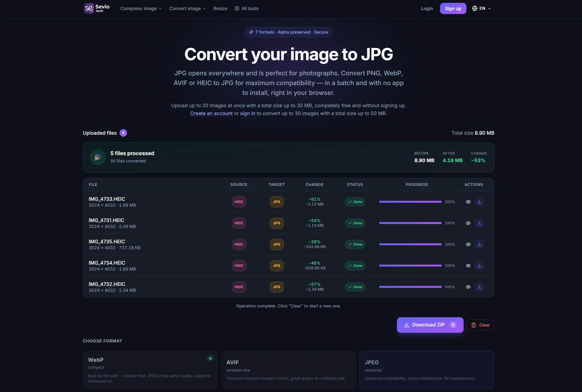The height and width of the screenshot is (392, 582).
Task: Click the 7 formats Alpha preserved badge
Action: click(x=288, y=32)
